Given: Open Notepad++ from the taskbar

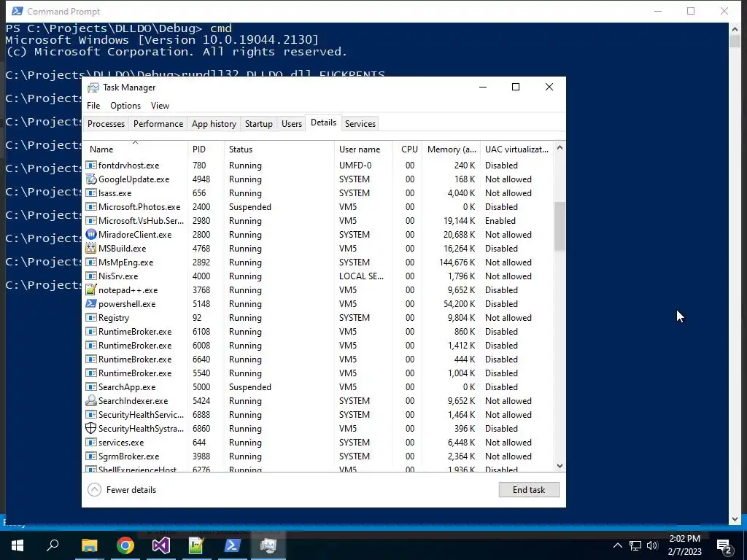Looking at the screenshot, I should (x=196, y=545).
